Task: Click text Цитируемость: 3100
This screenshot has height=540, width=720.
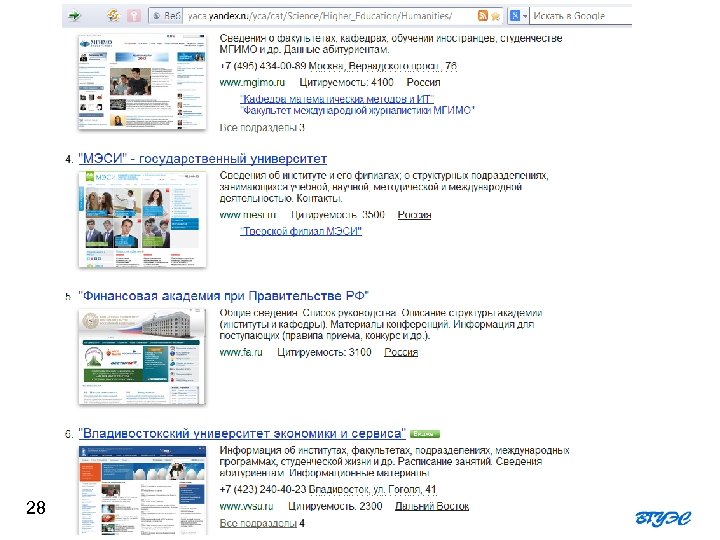Action: tap(324, 352)
